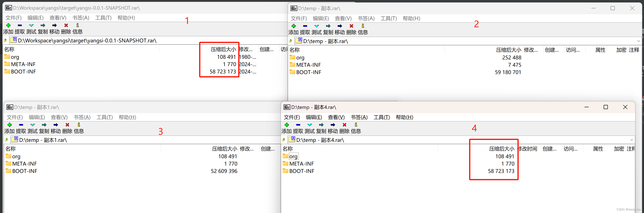Select org folder in 副本.rar window
The height and width of the screenshot is (213, 644).
(x=300, y=58)
